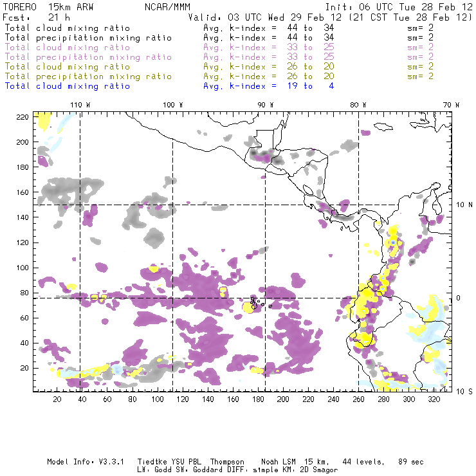
Task: Click the "70 W" longitude label
Action: 451,105
